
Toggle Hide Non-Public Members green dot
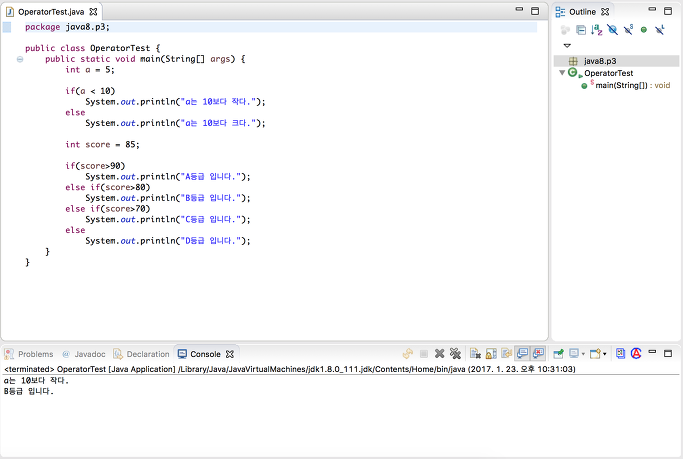click(x=644, y=30)
